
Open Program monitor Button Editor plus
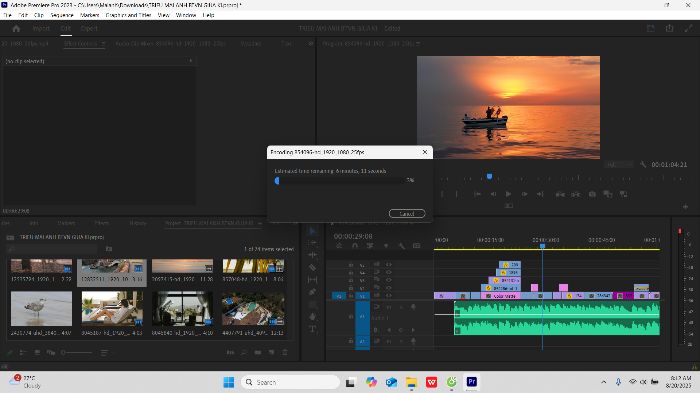(685, 206)
